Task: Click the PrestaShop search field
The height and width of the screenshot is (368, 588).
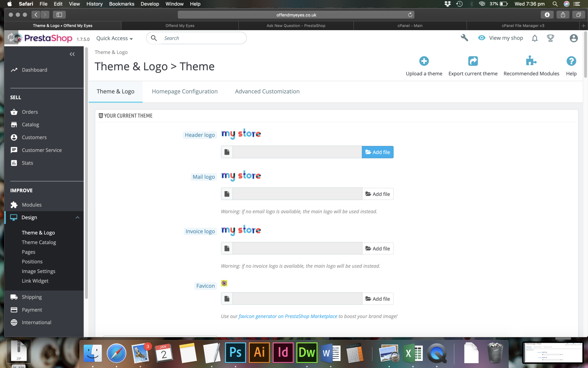Action: pyautogui.click(x=202, y=38)
